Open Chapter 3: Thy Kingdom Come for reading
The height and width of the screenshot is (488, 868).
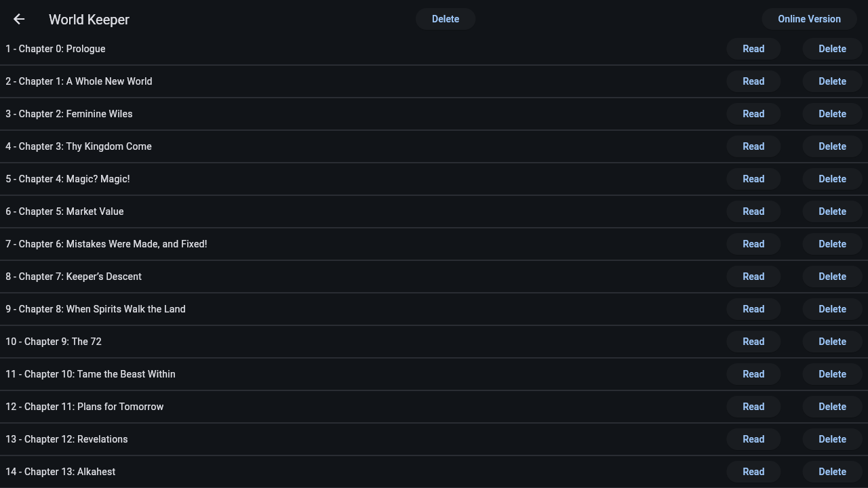[753, 146]
